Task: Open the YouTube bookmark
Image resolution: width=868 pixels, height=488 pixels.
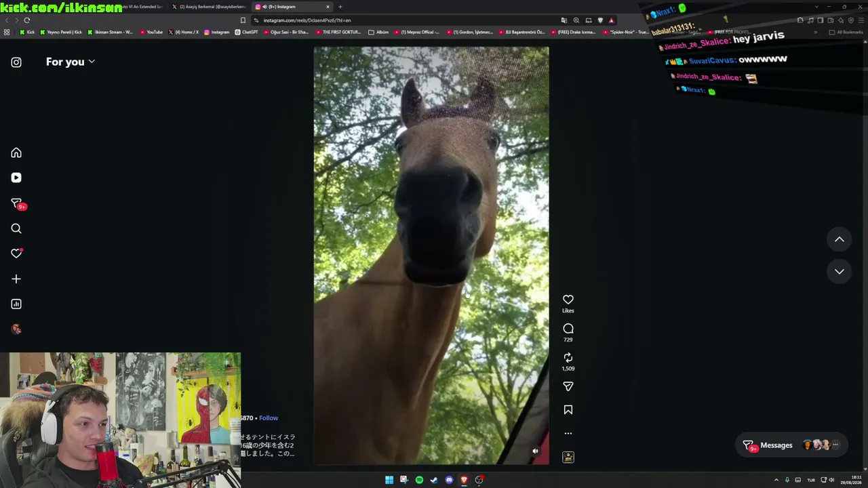Action: [x=151, y=32]
